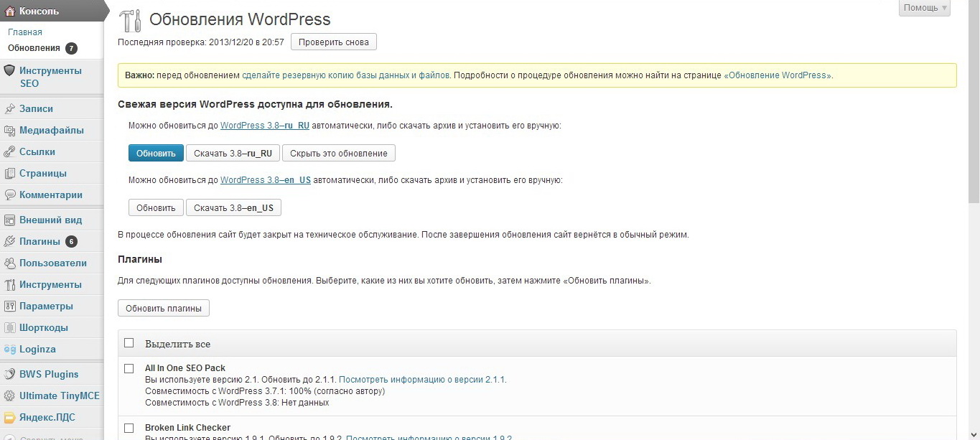Image resolution: width=980 pixels, height=440 pixels.
Task: Open the WordPress 3.8–ru_RU link
Action: pyautogui.click(x=265, y=126)
